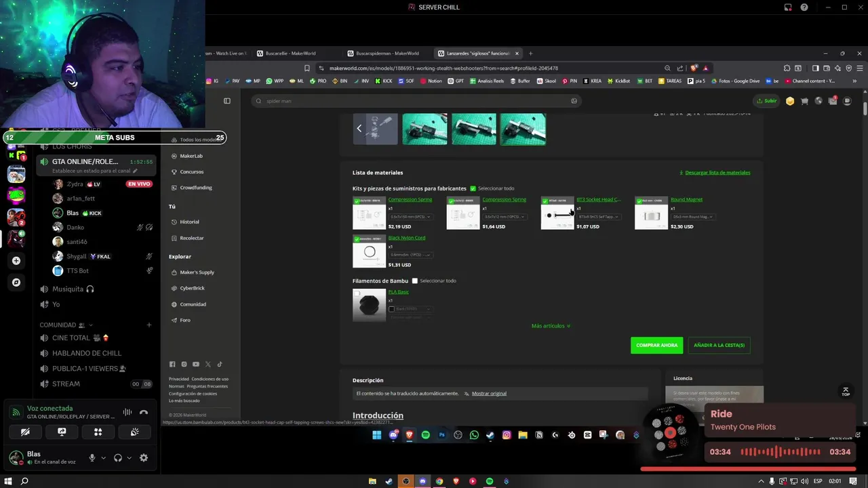Open BT3x8 SHCS variant dropdown
Image resolution: width=868 pixels, height=488 pixels.
point(598,217)
